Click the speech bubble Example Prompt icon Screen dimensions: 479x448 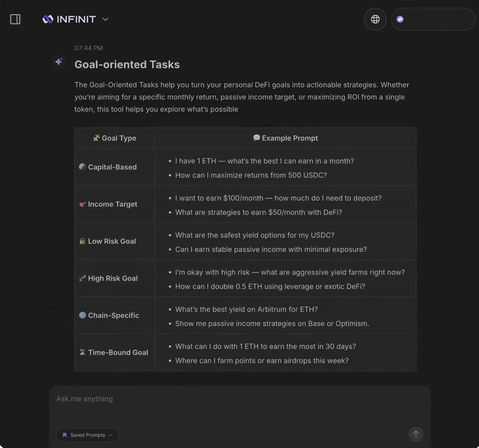pos(256,138)
